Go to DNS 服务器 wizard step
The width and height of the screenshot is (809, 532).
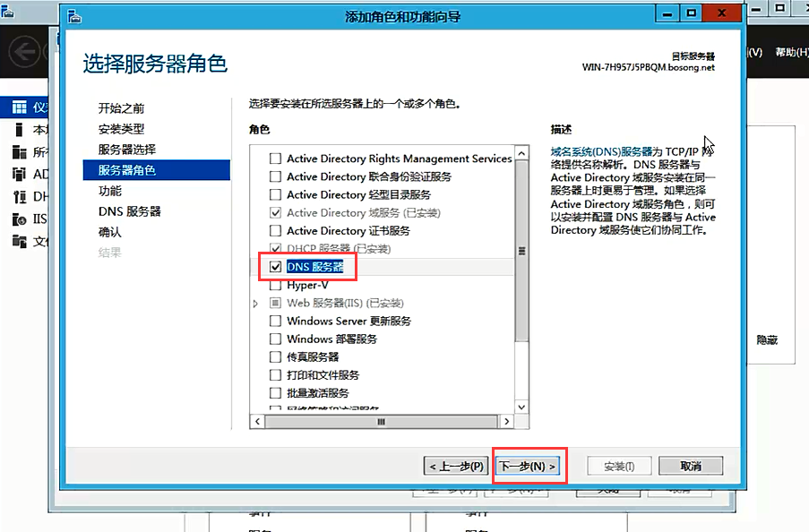click(x=130, y=211)
